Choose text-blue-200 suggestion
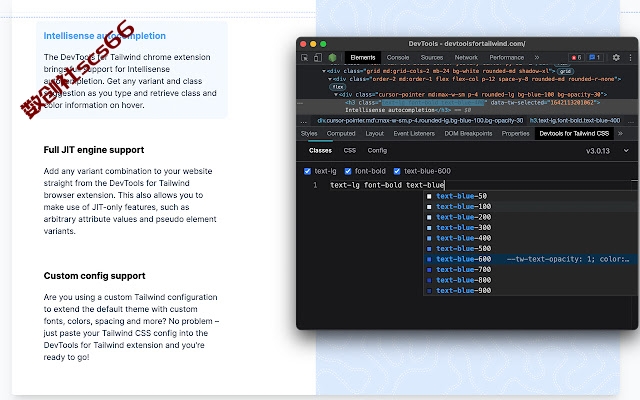Image resolution: width=640 pixels, height=400 pixels. point(530,217)
